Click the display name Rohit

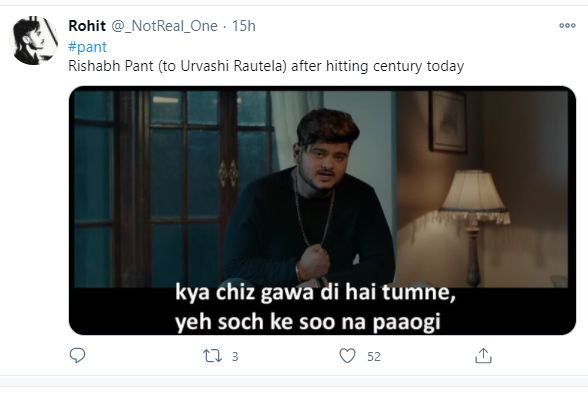[x=87, y=26]
